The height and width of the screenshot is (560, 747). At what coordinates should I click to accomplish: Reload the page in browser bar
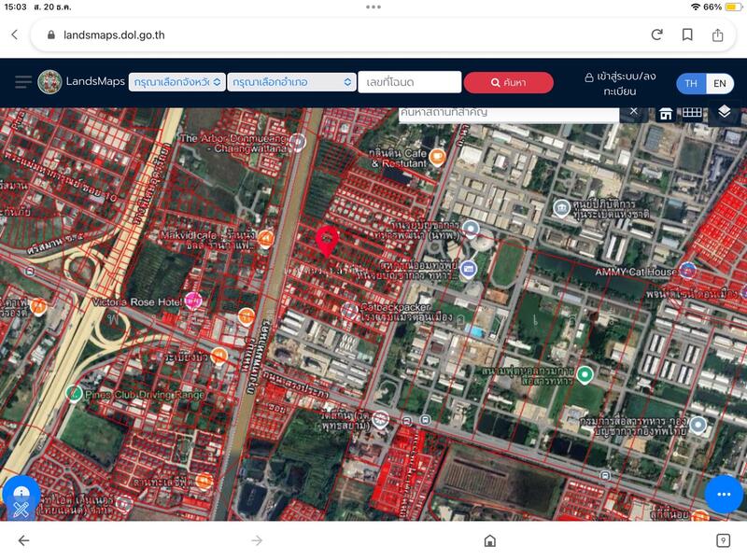656,35
